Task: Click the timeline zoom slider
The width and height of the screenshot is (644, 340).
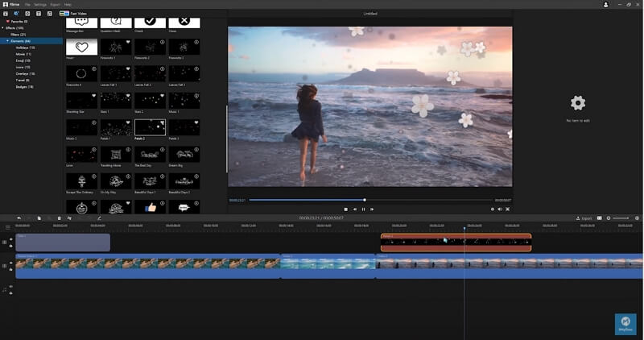Action: (x=621, y=218)
